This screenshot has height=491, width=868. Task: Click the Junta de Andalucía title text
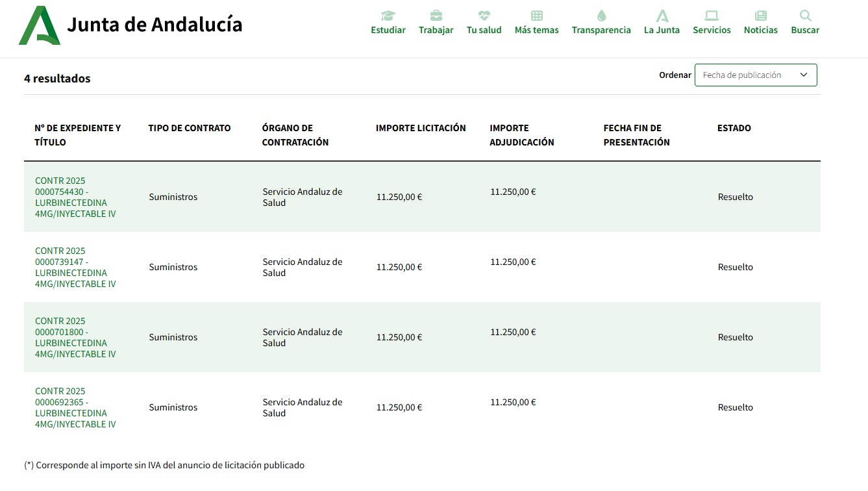(155, 25)
